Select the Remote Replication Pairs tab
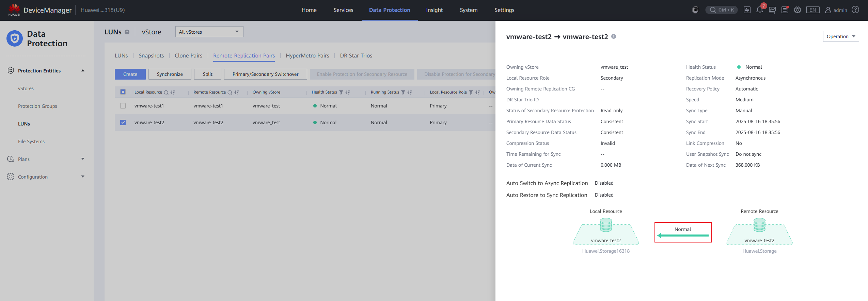868x301 pixels. click(x=244, y=55)
